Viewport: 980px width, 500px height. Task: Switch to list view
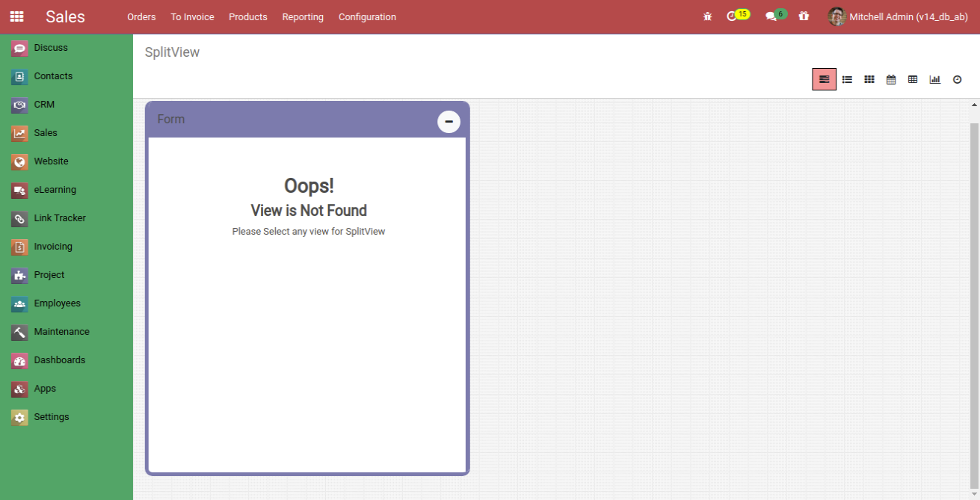coord(847,79)
